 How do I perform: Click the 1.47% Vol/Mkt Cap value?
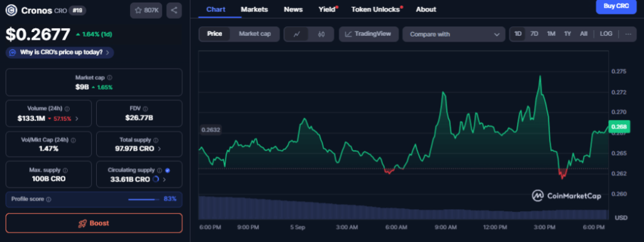tap(48, 149)
